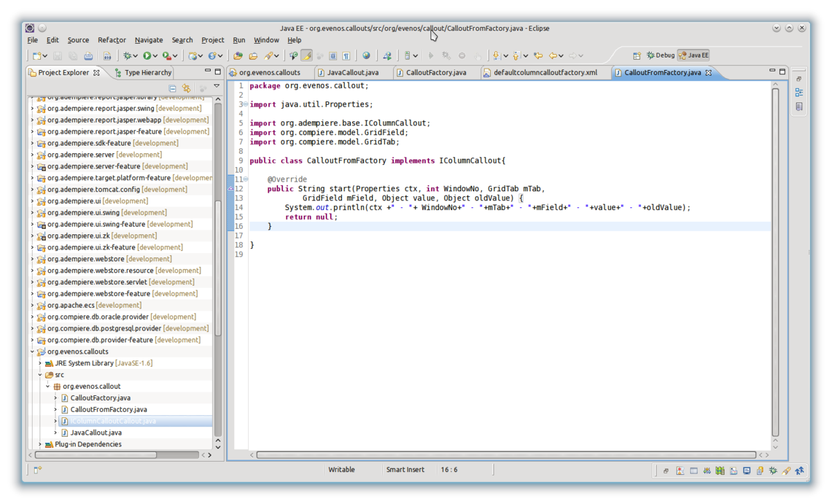Collapse the org.evenos.callouts project node
Viewport: 832px width, 504px height.
click(x=32, y=351)
